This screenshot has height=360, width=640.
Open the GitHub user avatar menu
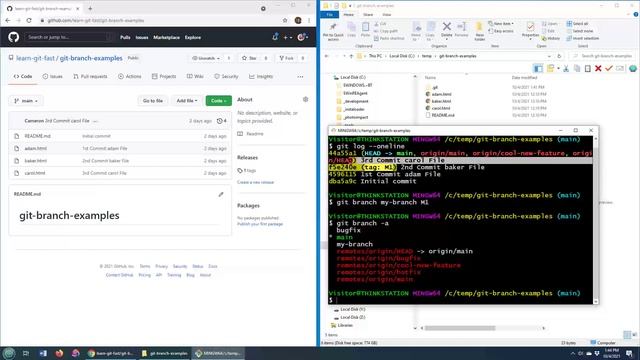[302, 37]
